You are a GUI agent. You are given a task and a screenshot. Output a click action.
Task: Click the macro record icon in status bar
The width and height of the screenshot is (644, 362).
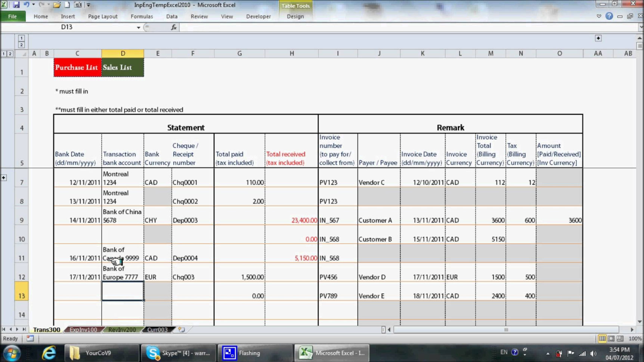[x=30, y=338]
